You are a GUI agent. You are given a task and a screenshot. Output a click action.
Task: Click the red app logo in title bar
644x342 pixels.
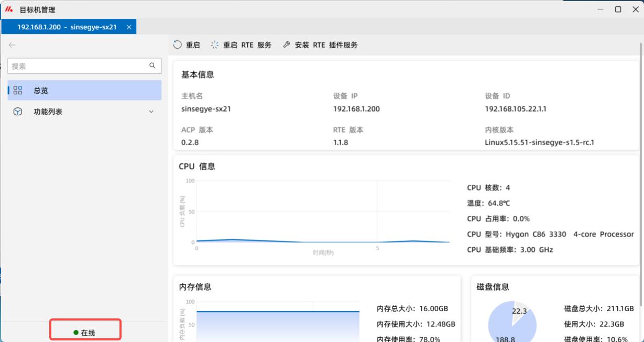(9, 9)
